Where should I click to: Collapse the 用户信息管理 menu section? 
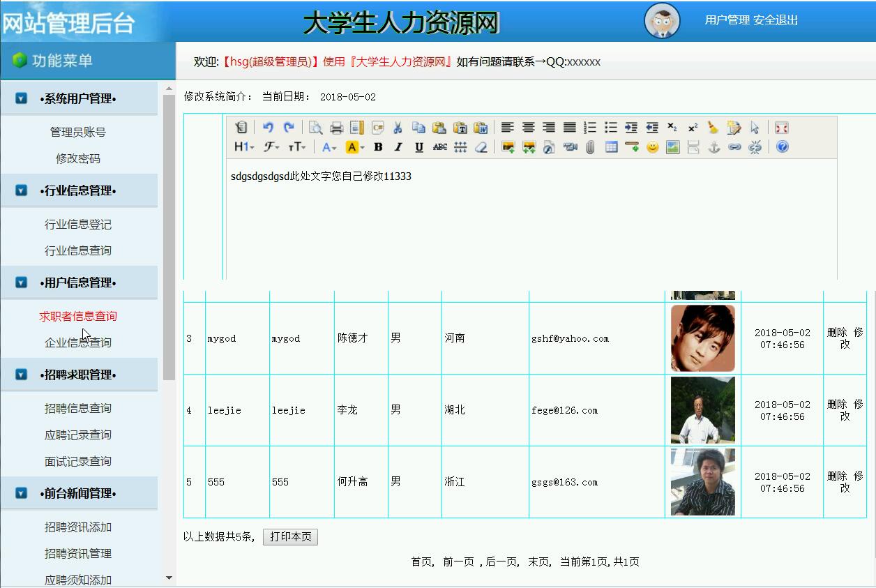click(x=22, y=282)
